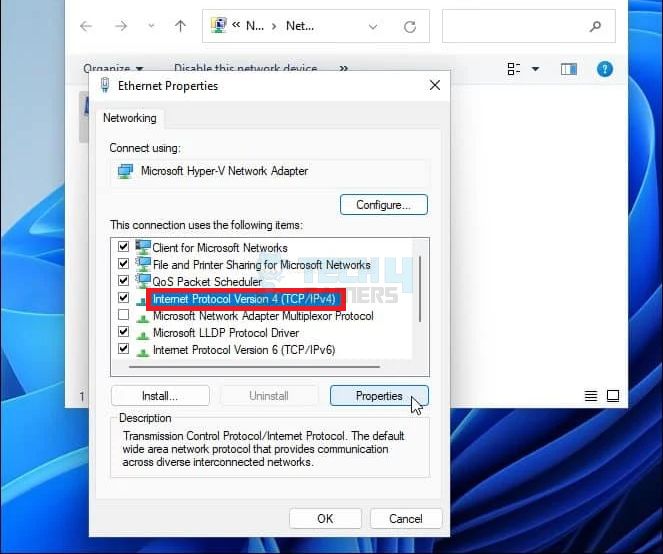Click the forward navigation arrow
The image size is (663, 554).
pyautogui.click(x=121, y=26)
